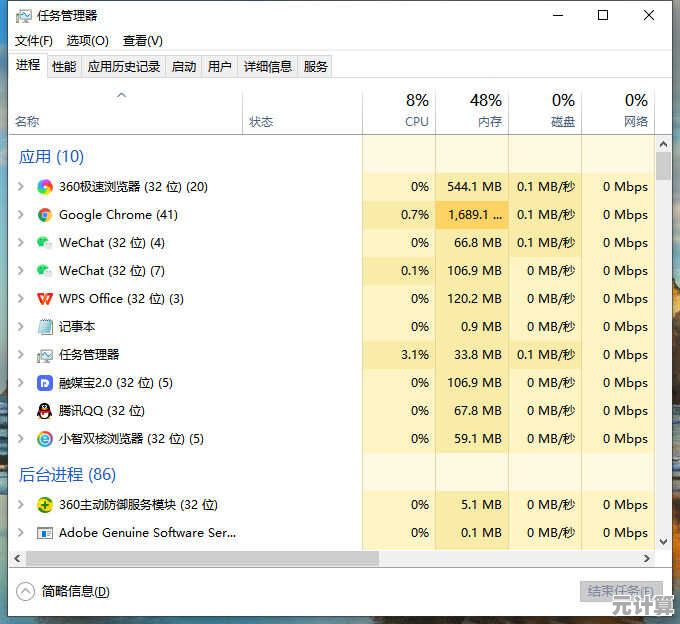The height and width of the screenshot is (624, 680).
Task: Expand the Adobe Genuine Software row
Action: [20, 533]
